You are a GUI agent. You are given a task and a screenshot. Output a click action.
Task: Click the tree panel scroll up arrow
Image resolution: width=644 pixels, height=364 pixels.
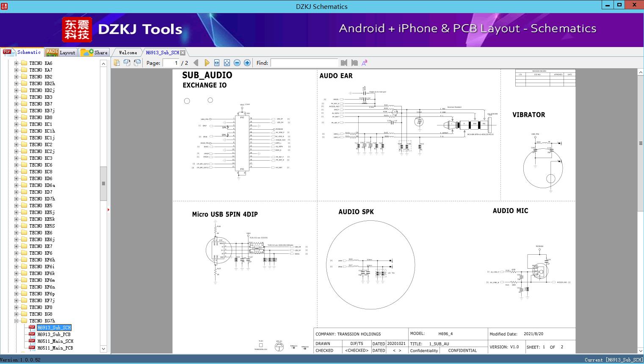(103, 64)
